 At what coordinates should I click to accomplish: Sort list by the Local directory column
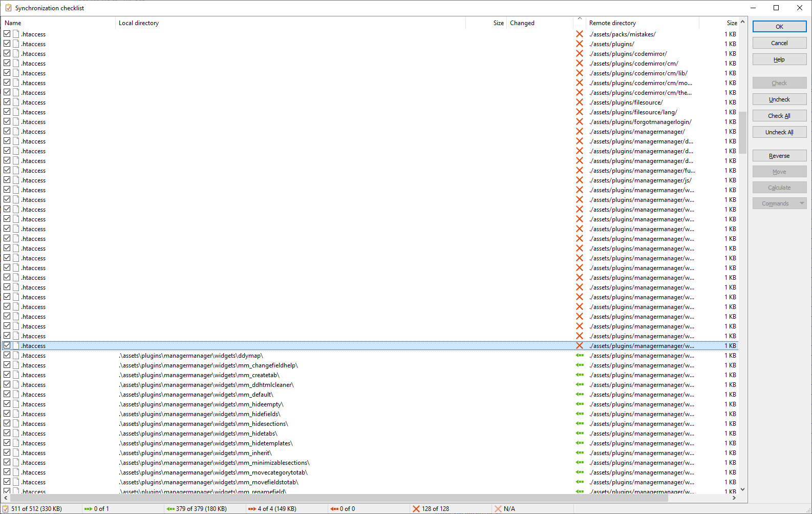(290, 23)
